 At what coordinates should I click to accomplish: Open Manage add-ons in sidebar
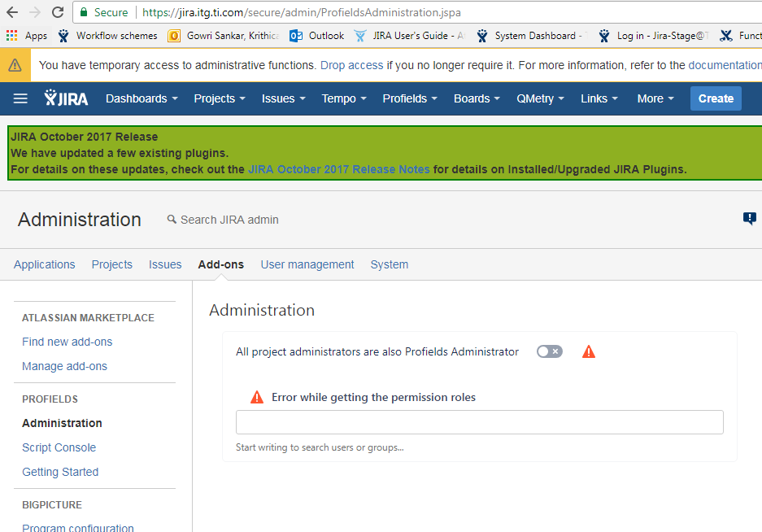pyautogui.click(x=64, y=366)
